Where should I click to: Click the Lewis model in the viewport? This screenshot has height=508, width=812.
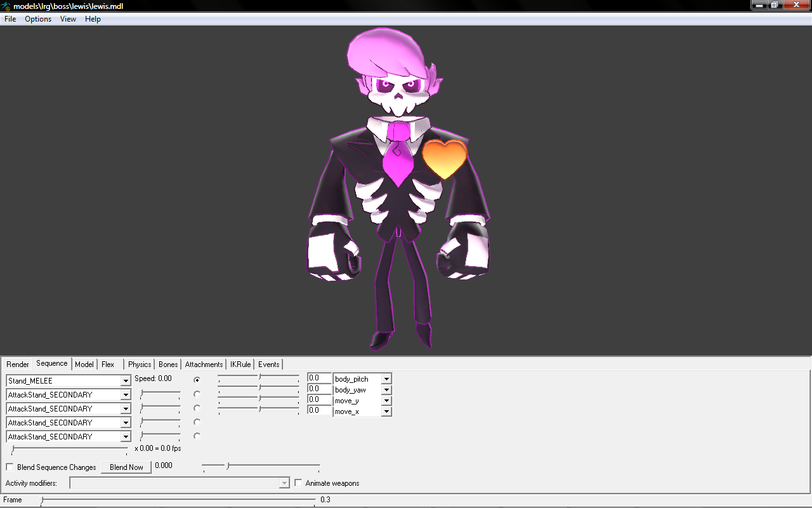coord(398,190)
